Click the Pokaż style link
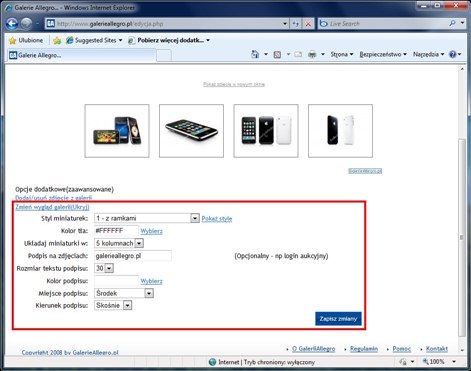 click(x=217, y=219)
